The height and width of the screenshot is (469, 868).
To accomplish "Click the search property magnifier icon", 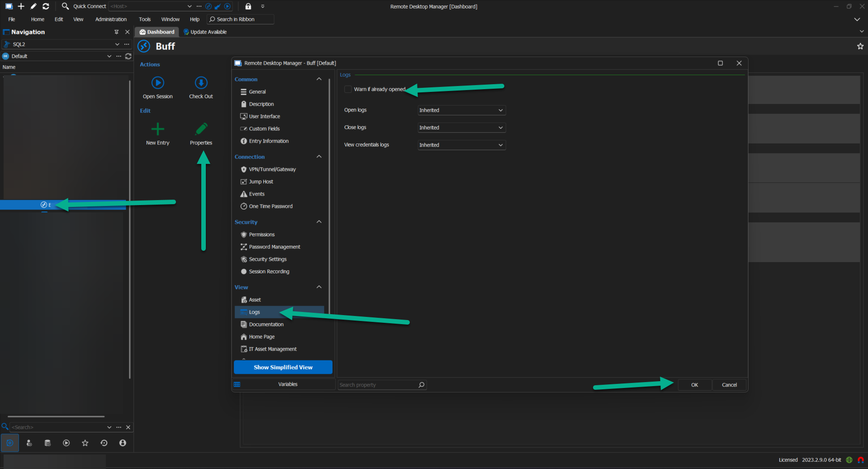I will coord(422,385).
